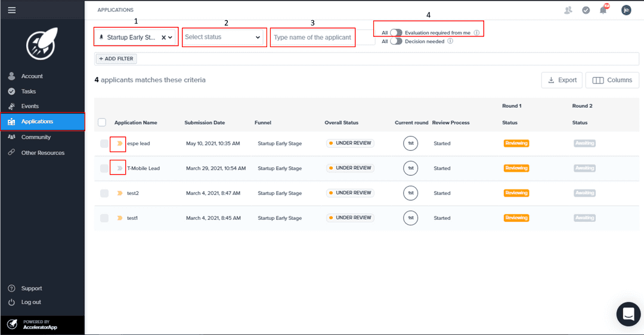Click the tasks checkmark icon in header

[586, 10]
